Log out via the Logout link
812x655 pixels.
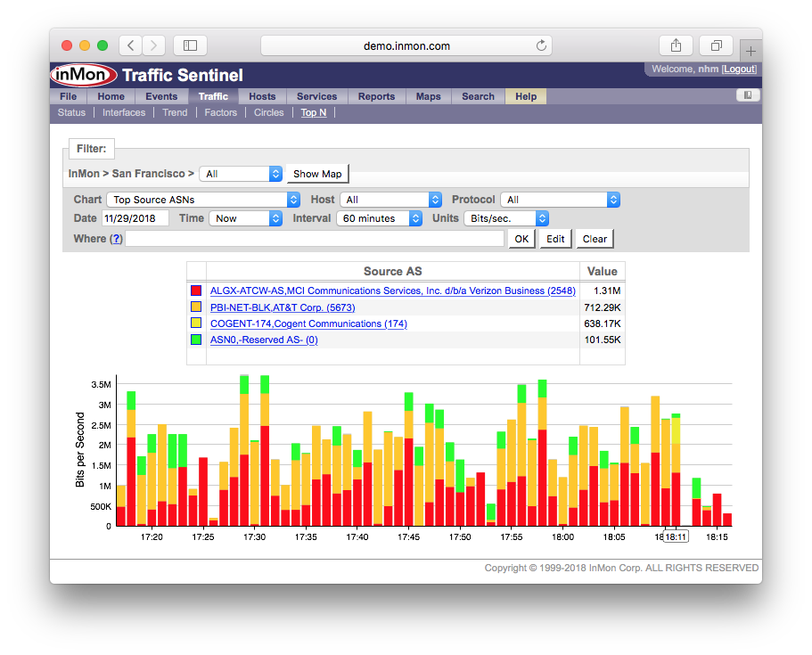(740, 69)
